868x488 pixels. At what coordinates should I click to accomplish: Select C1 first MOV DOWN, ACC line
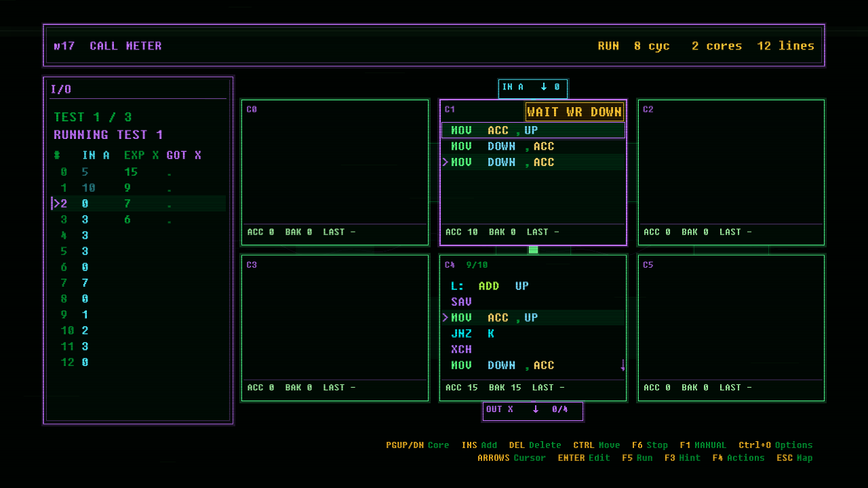(533, 146)
